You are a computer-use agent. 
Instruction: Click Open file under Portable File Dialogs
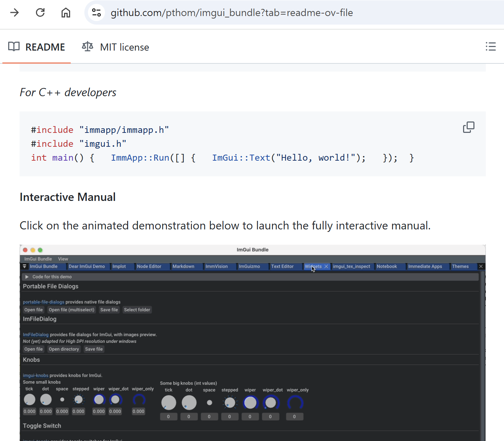click(33, 310)
